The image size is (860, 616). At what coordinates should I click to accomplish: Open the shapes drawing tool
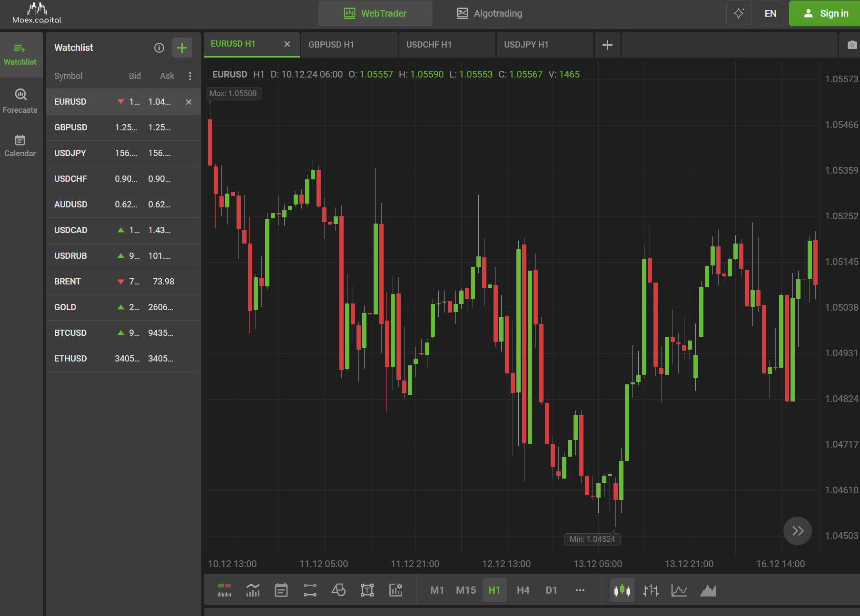coord(338,590)
